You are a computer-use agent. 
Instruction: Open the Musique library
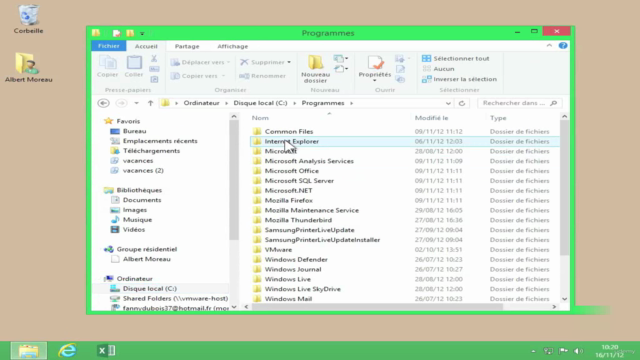[x=137, y=220]
